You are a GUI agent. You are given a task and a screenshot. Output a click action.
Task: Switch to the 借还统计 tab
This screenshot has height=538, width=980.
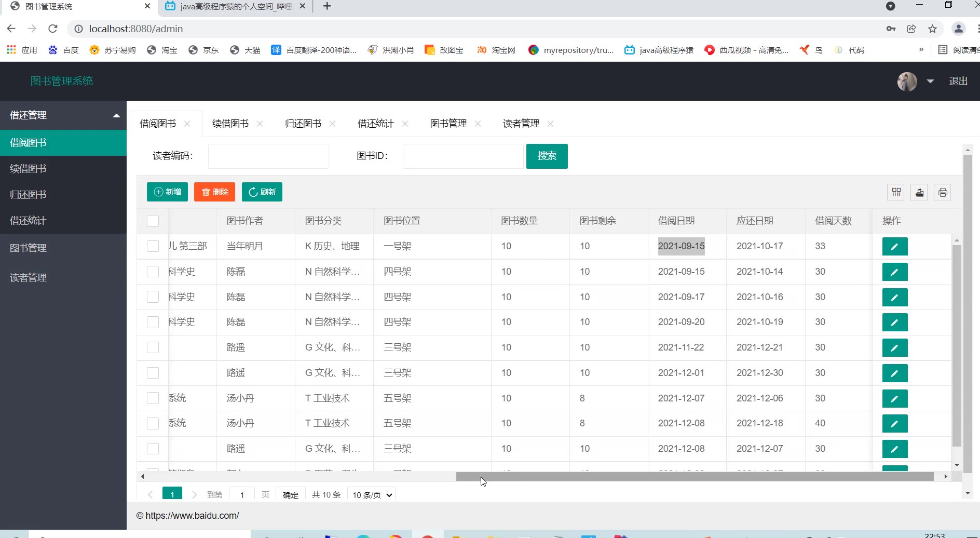click(x=375, y=124)
